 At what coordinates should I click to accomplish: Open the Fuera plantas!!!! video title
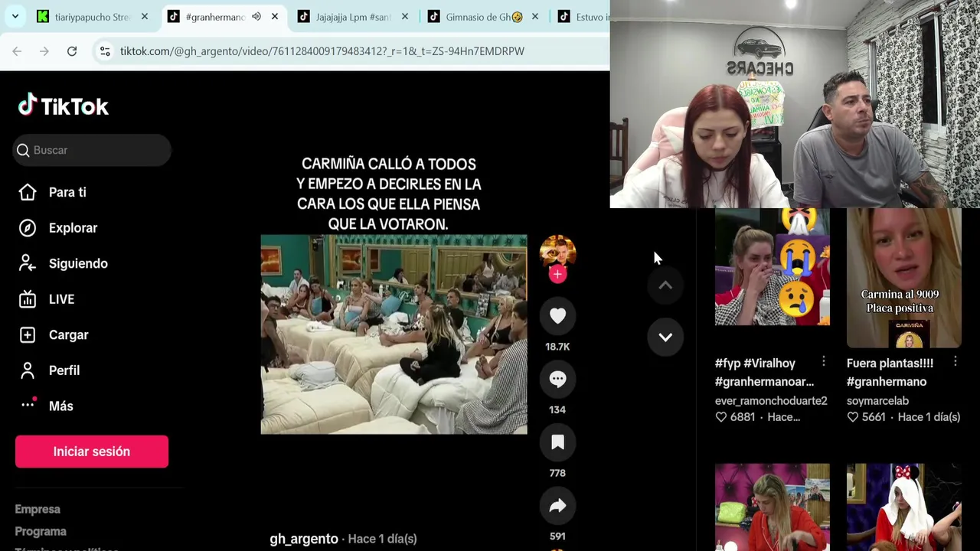point(890,372)
